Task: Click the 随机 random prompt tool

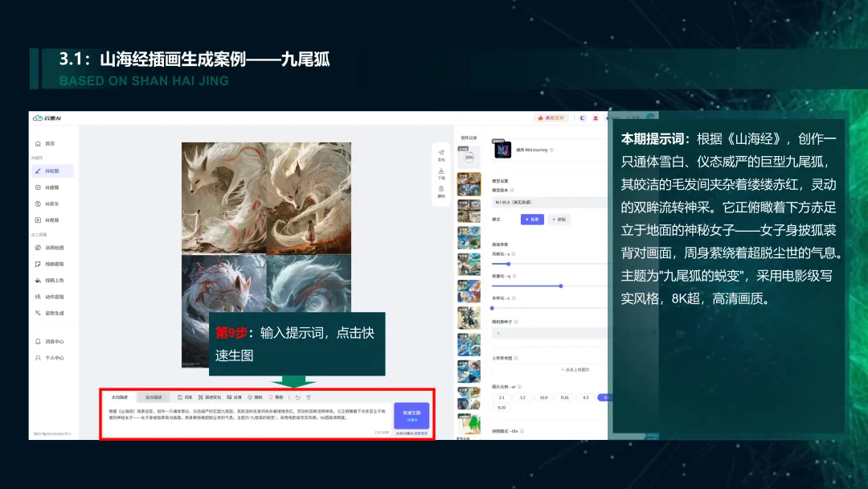Action: pyautogui.click(x=256, y=397)
